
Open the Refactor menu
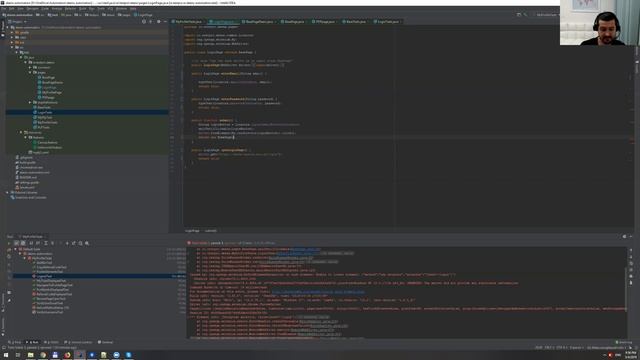(70, 9)
